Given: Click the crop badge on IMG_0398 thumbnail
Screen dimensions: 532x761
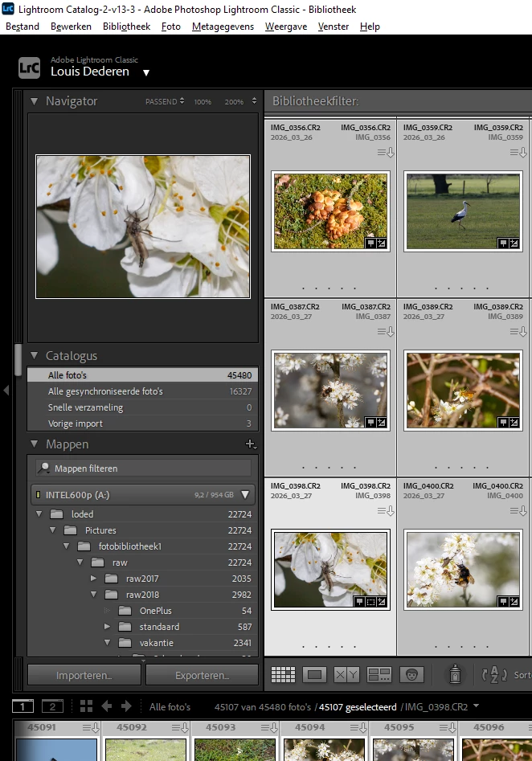Looking at the screenshot, I should 370,602.
